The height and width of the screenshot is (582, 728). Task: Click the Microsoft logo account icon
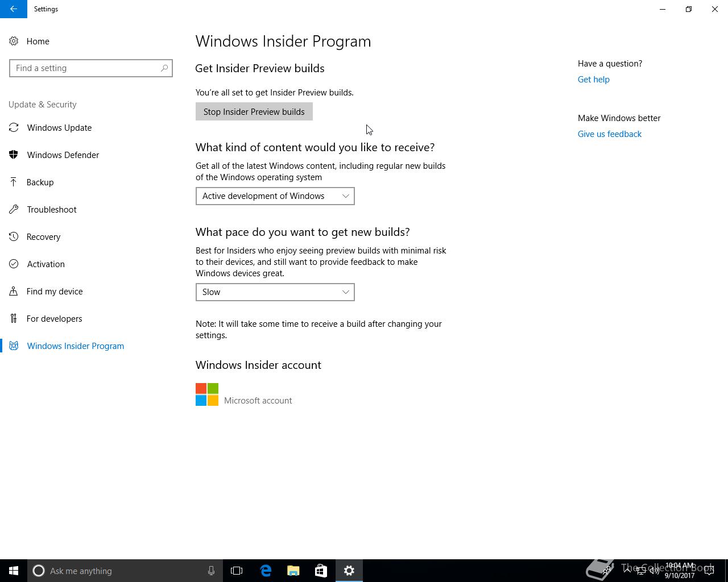tap(207, 394)
